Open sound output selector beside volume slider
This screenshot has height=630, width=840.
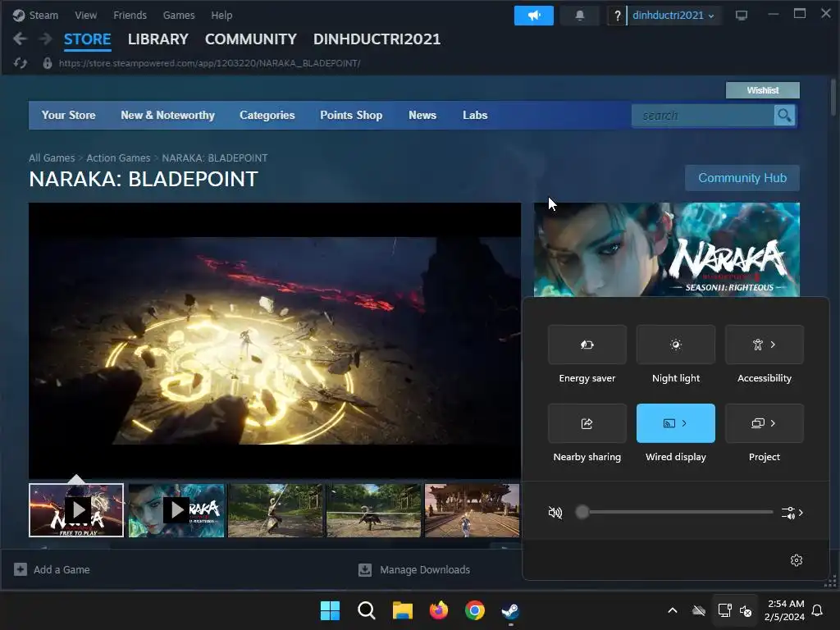pos(792,513)
